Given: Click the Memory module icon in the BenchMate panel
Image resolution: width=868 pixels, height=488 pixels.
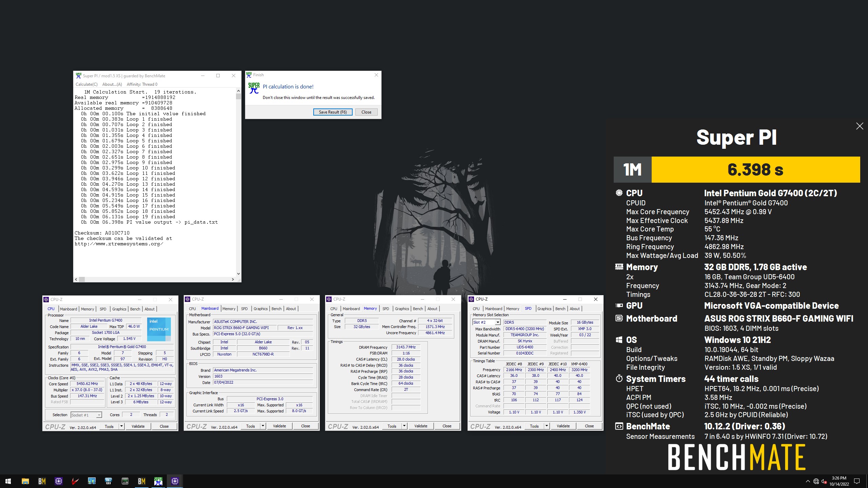Looking at the screenshot, I should click(x=619, y=267).
